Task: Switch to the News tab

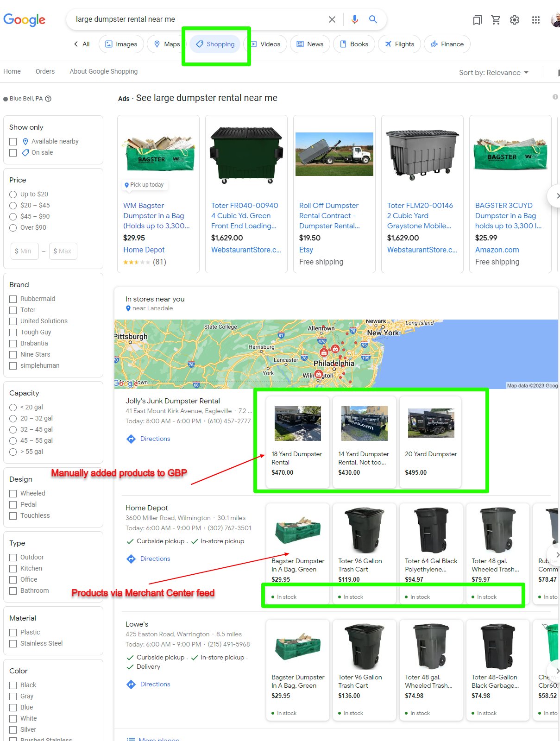Action: click(310, 44)
